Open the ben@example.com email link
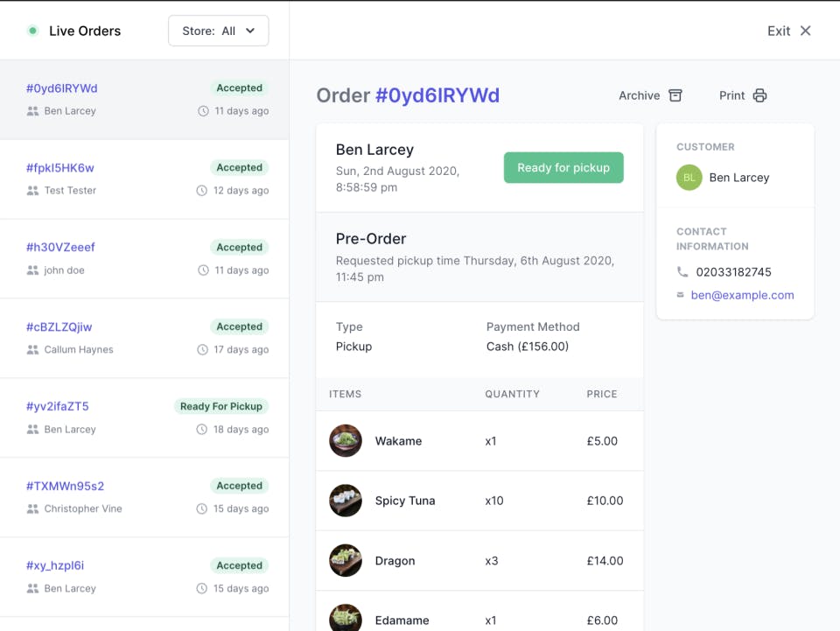The width and height of the screenshot is (840, 631). (742, 295)
